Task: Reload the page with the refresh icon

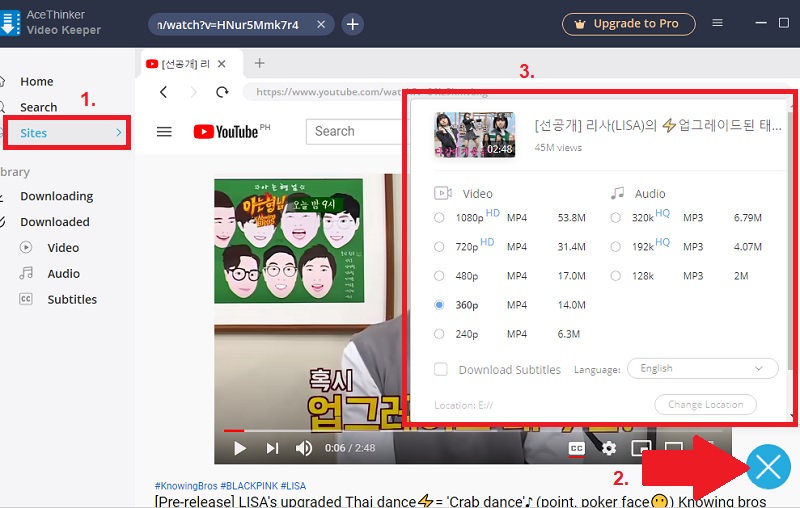Action: 222,92
